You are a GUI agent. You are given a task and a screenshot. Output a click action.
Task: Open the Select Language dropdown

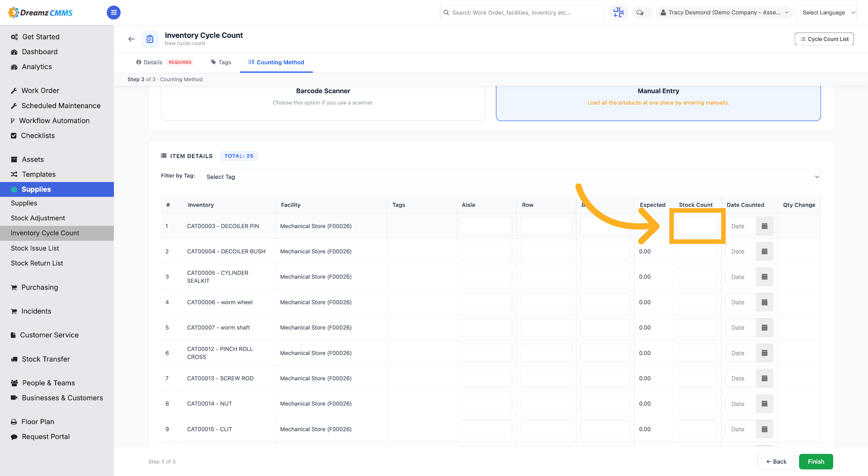pyautogui.click(x=826, y=13)
